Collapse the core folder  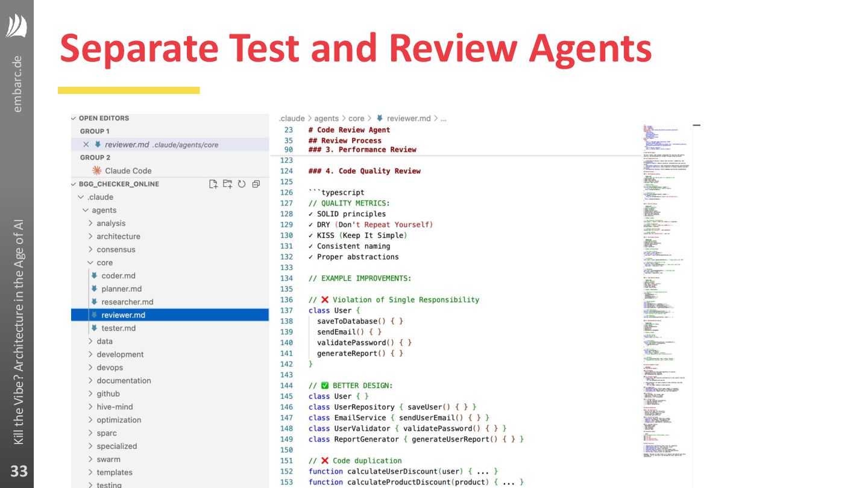pyautogui.click(x=90, y=263)
